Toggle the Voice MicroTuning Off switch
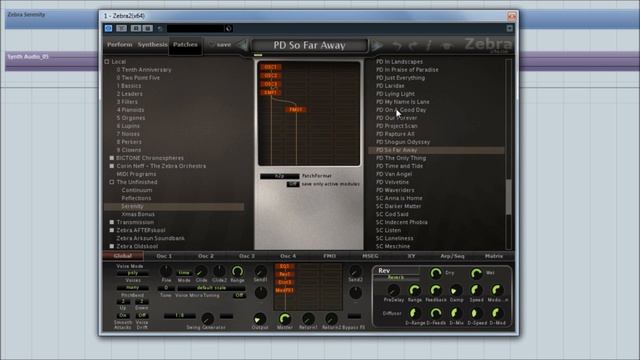Viewport: 640px width, 360px height. [x=239, y=295]
